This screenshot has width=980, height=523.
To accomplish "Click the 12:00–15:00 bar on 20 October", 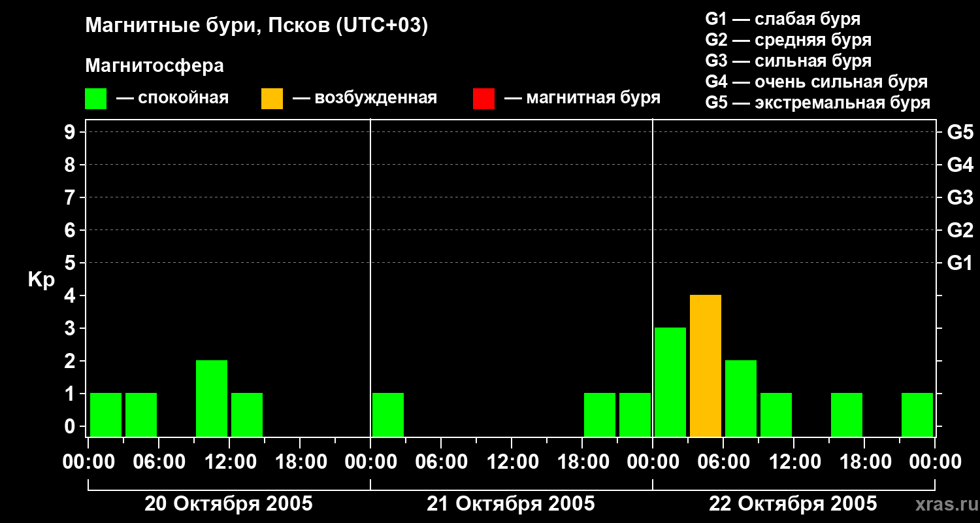I will coord(247,414).
